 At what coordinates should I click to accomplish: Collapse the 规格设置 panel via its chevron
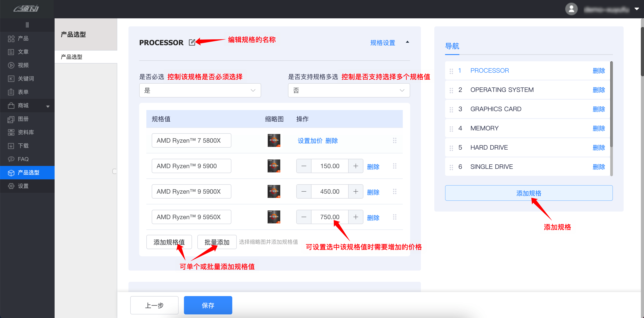407,42
